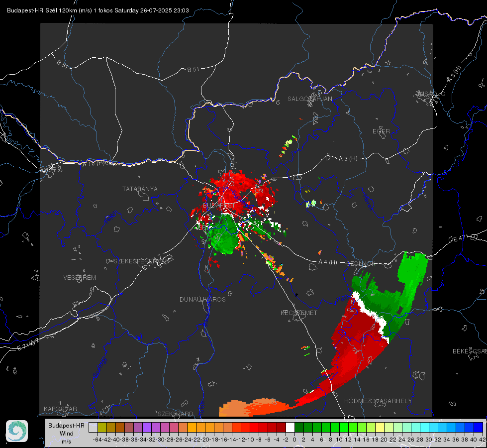Screen dimensions: 487x448
Task: Click the "Fejér" county label in blue
Action: tap(111, 217)
